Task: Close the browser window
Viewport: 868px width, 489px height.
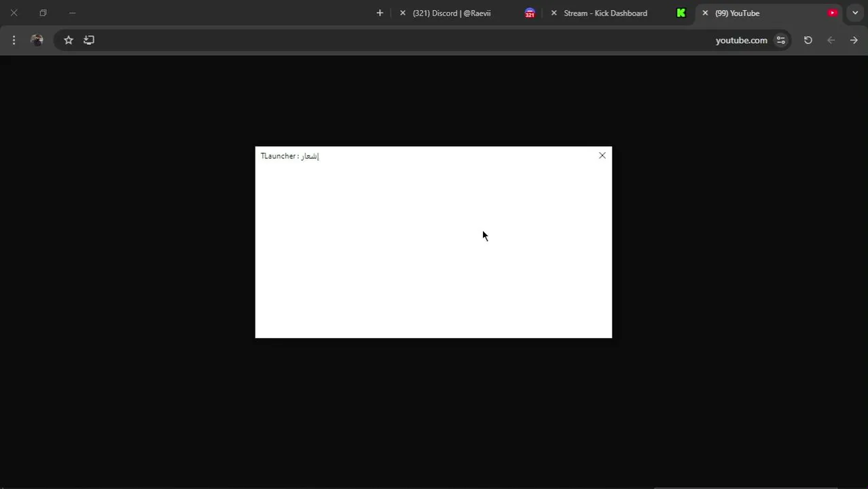Action: (14, 13)
